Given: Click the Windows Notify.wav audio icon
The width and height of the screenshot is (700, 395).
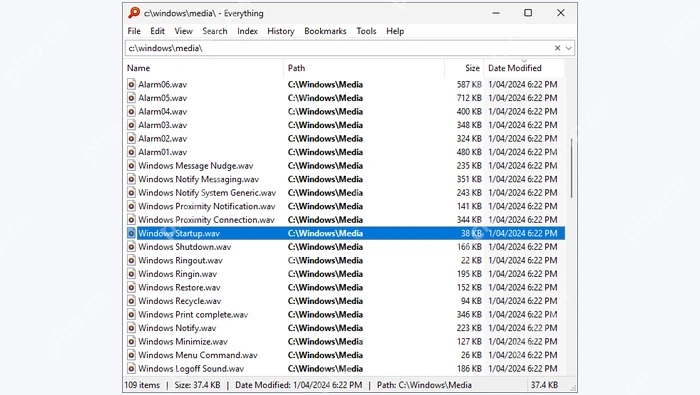Looking at the screenshot, I should [131, 328].
